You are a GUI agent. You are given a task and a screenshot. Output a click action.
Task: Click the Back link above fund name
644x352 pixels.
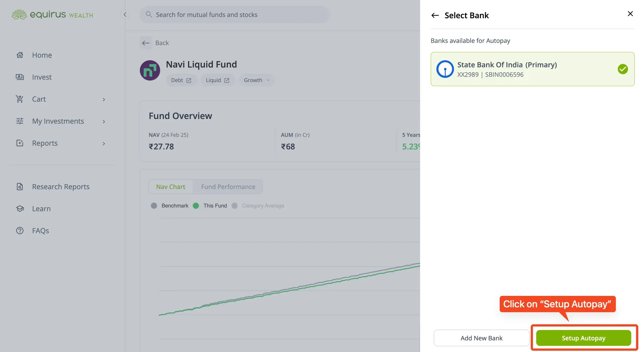(162, 43)
